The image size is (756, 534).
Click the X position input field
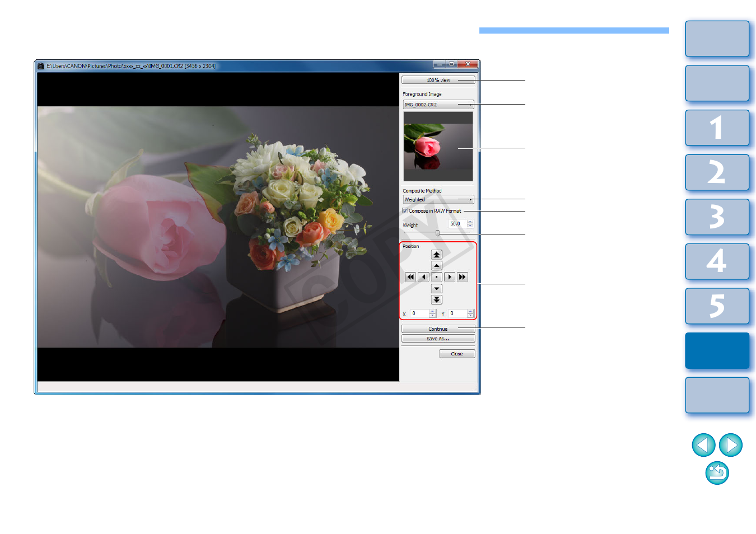coord(419,313)
